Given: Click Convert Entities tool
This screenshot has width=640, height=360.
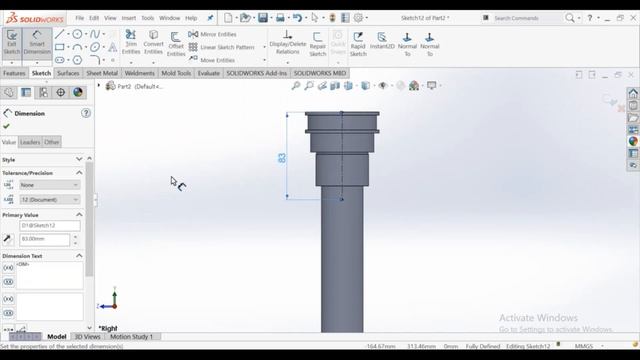Looking at the screenshot, I should [x=153, y=42].
